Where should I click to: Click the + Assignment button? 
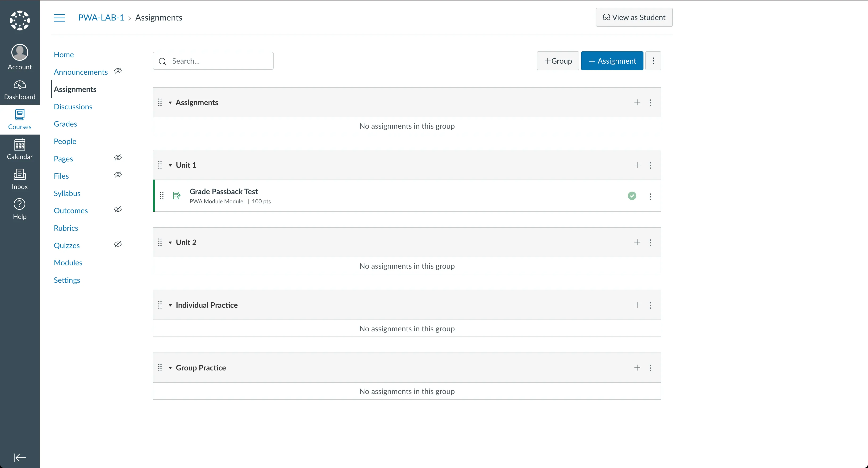pyautogui.click(x=612, y=61)
